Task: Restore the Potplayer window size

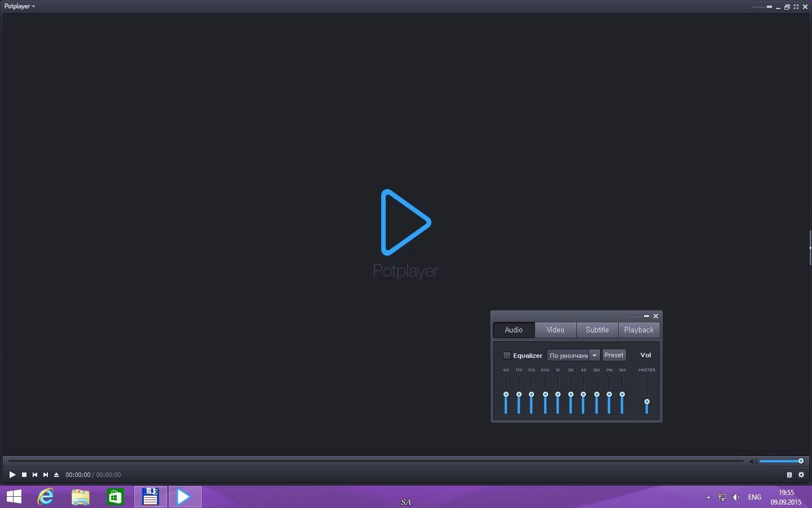Action: pos(787,7)
